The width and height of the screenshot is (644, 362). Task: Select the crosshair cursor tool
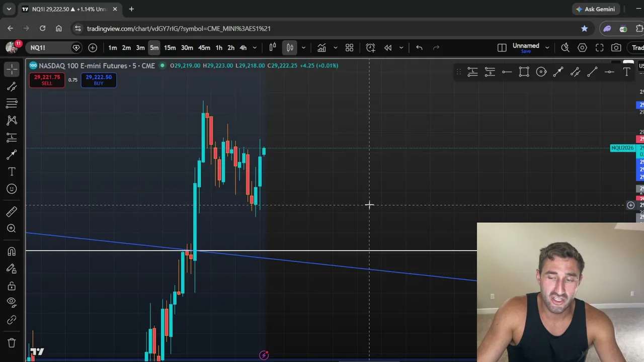12,69
